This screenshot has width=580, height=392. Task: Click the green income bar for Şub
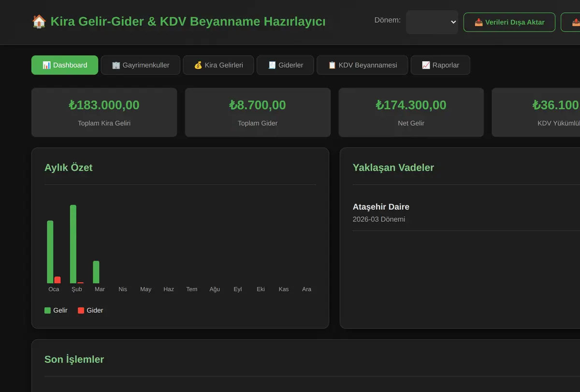73,244
